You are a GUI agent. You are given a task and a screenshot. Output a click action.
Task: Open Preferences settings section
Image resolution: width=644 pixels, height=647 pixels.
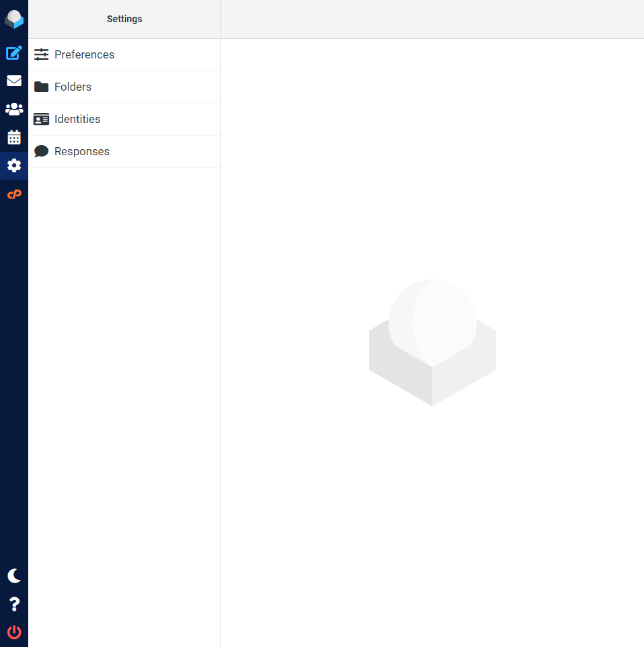tap(124, 55)
